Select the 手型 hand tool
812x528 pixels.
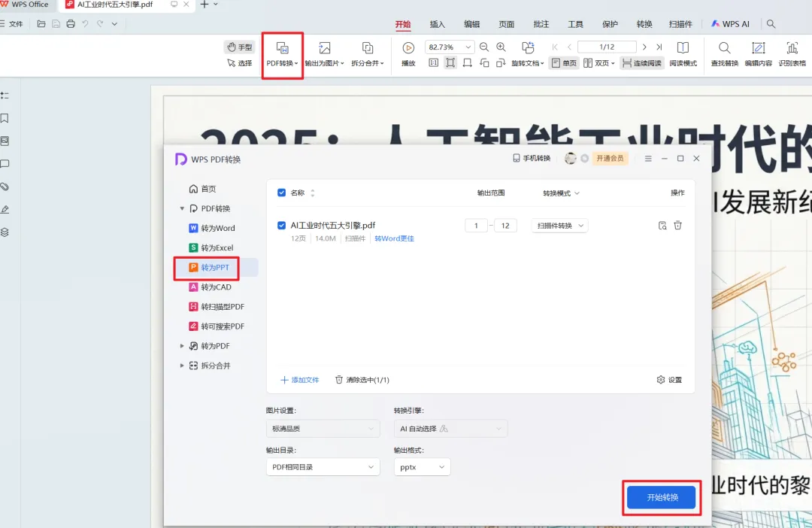(240, 47)
